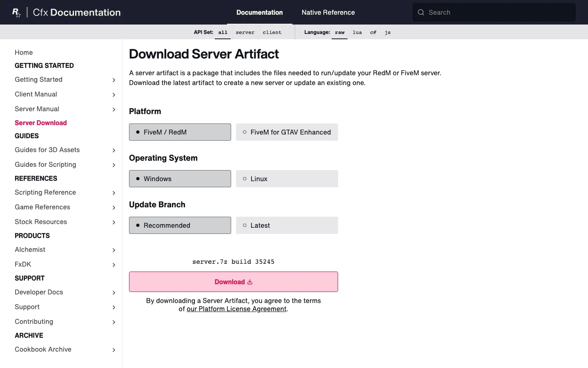Expand the Developer Docs chevron
Image resolution: width=588 pixels, height=368 pixels.
114,293
